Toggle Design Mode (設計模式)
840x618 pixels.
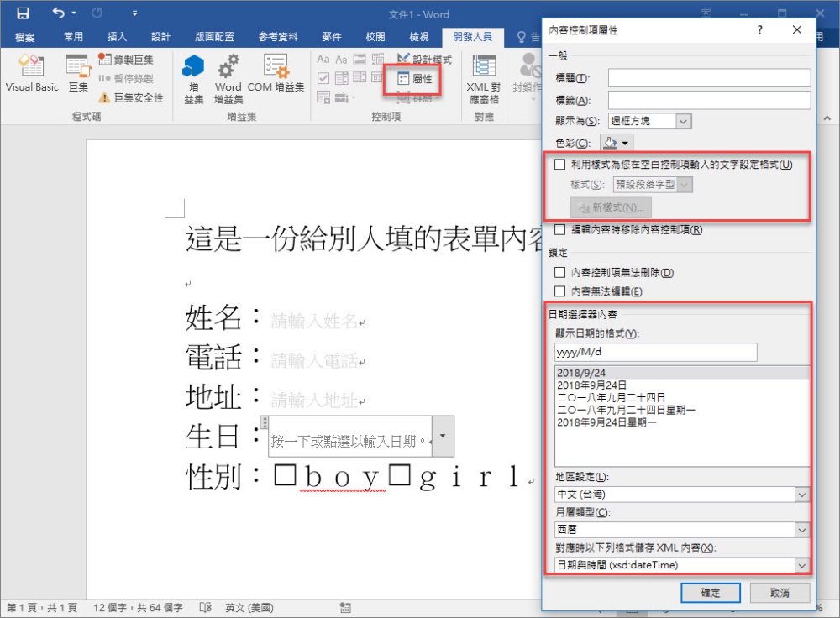424,60
